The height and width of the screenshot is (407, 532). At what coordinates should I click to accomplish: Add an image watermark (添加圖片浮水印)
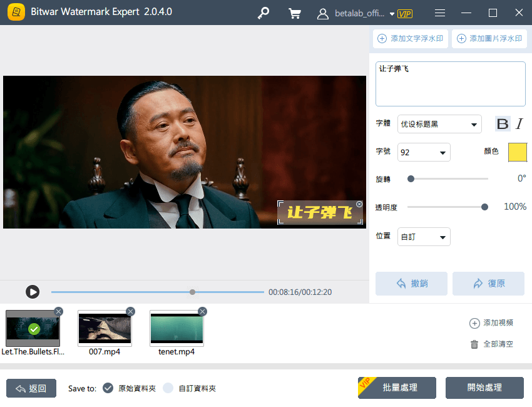pyautogui.click(x=489, y=39)
